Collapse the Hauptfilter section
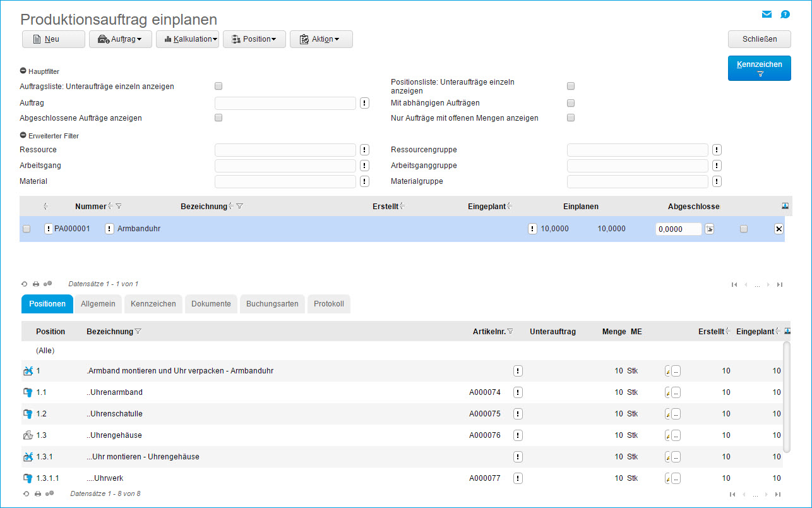This screenshot has width=812, height=508. [23, 71]
